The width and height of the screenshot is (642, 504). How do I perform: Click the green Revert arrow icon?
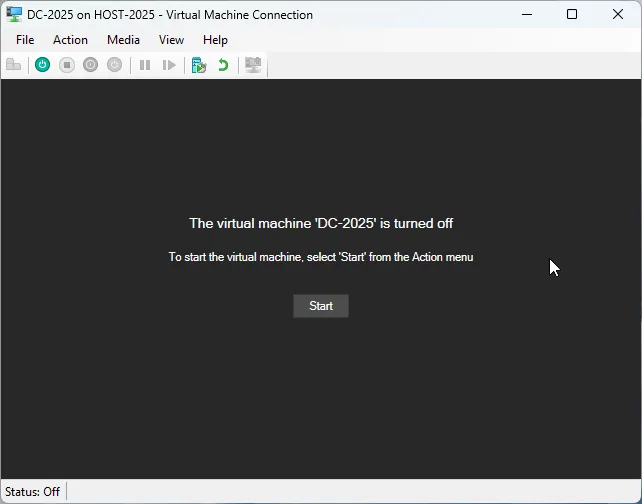pos(223,65)
